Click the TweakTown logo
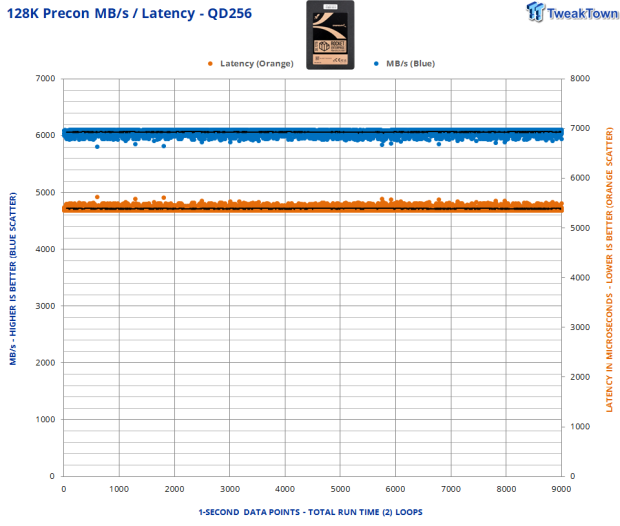The image size is (620, 526). 572,12
